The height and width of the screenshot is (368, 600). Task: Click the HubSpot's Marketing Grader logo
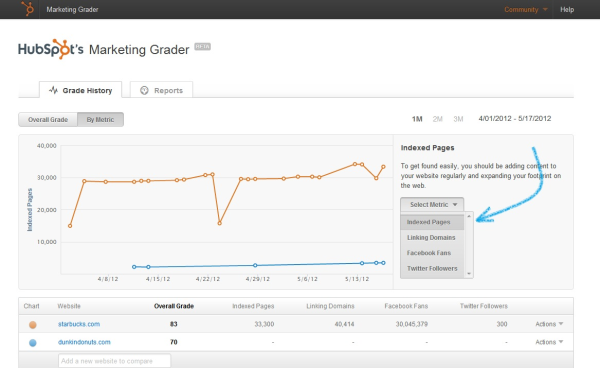coord(104,49)
